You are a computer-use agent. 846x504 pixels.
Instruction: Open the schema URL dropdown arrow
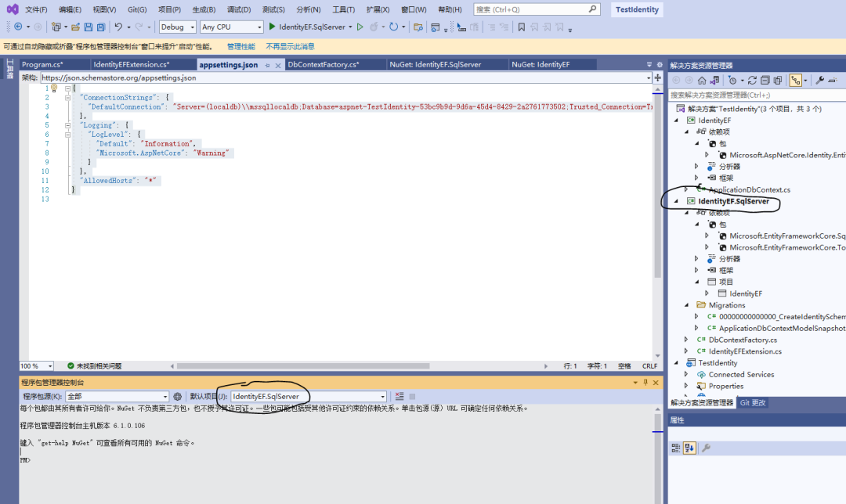649,77
